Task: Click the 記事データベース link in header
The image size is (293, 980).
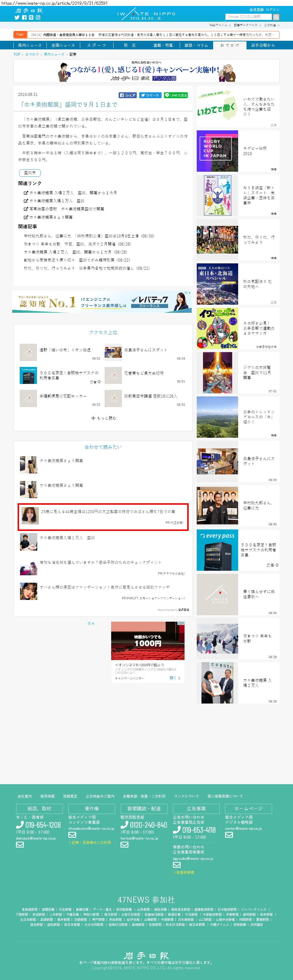Action: (246, 25)
